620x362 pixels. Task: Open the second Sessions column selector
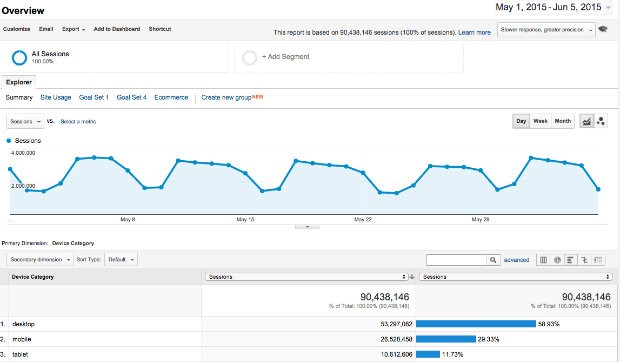[516, 277]
